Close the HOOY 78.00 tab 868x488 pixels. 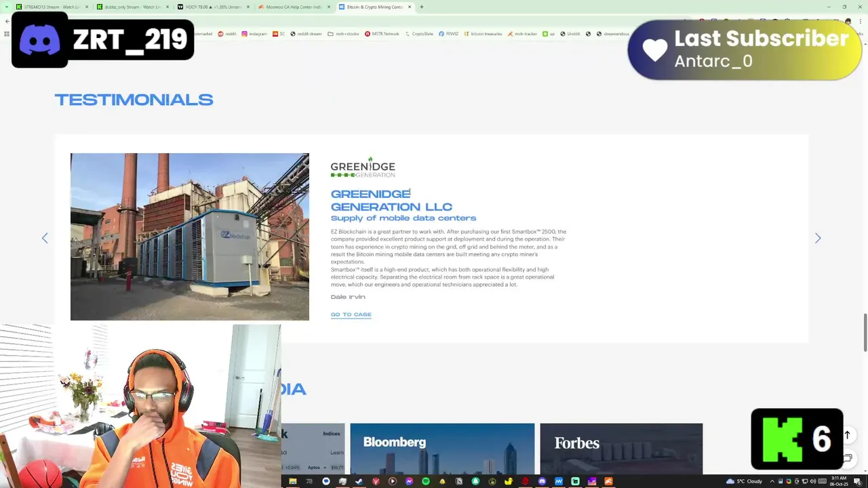pos(248,7)
